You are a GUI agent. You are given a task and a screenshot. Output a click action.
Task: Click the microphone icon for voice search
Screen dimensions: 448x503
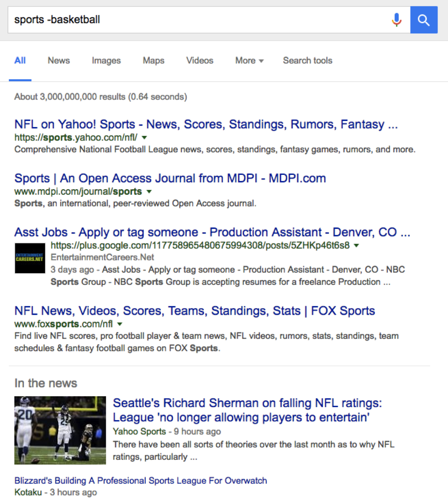click(x=397, y=20)
